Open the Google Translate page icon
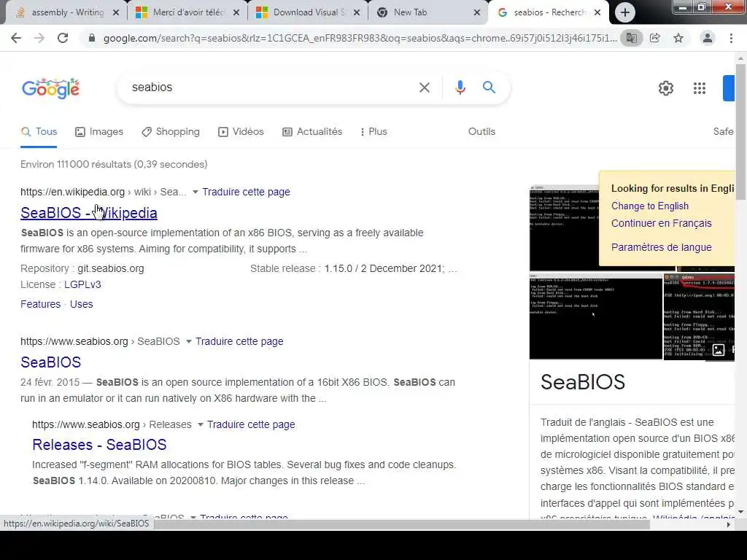747x560 pixels. [631, 38]
